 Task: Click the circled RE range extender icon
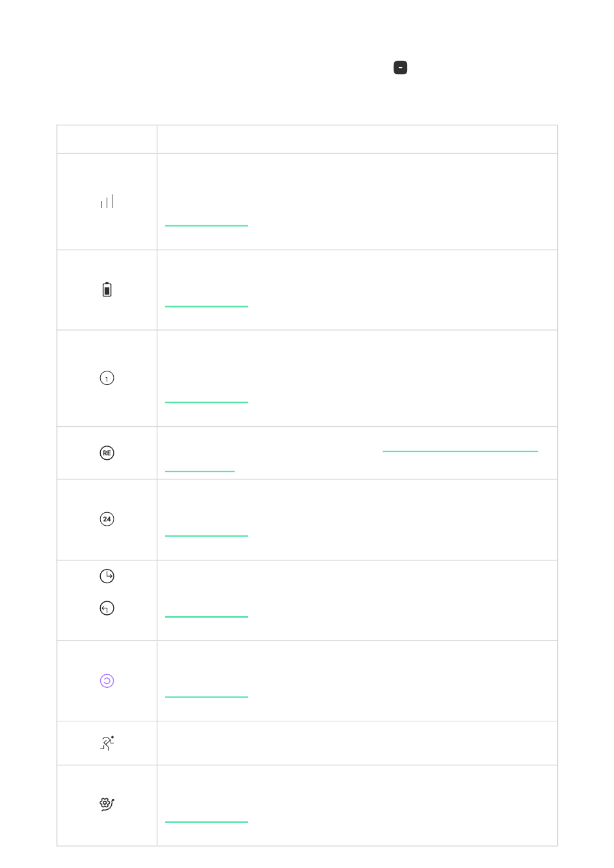click(107, 453)
